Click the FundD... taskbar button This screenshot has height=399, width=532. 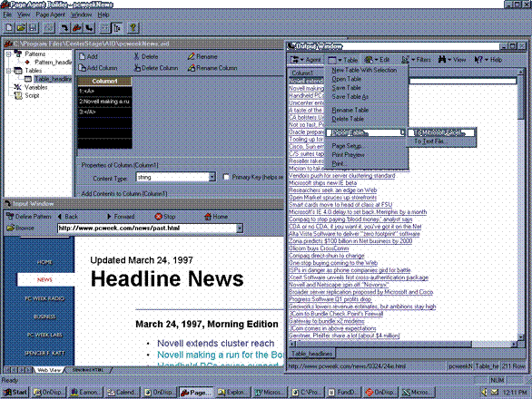point(342,393)
